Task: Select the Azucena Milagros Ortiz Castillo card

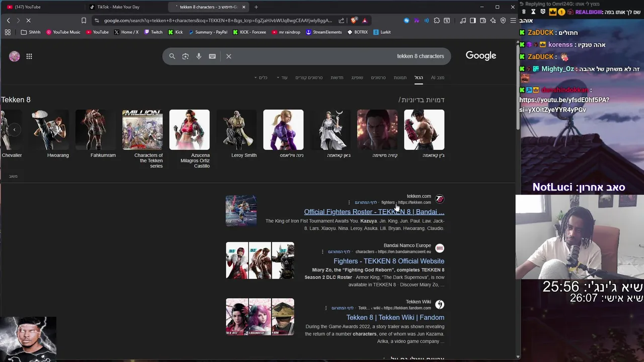Action: click(190, 139)
